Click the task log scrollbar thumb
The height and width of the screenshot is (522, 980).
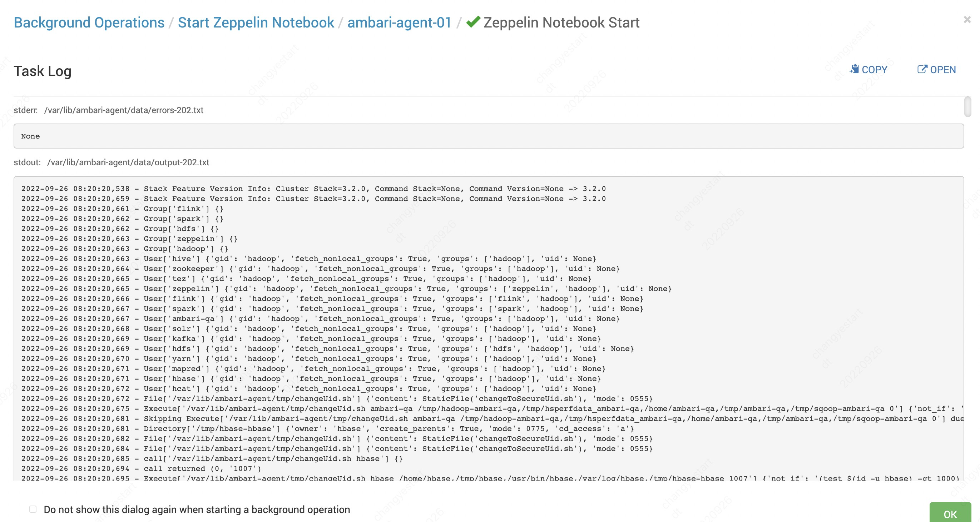967,106
